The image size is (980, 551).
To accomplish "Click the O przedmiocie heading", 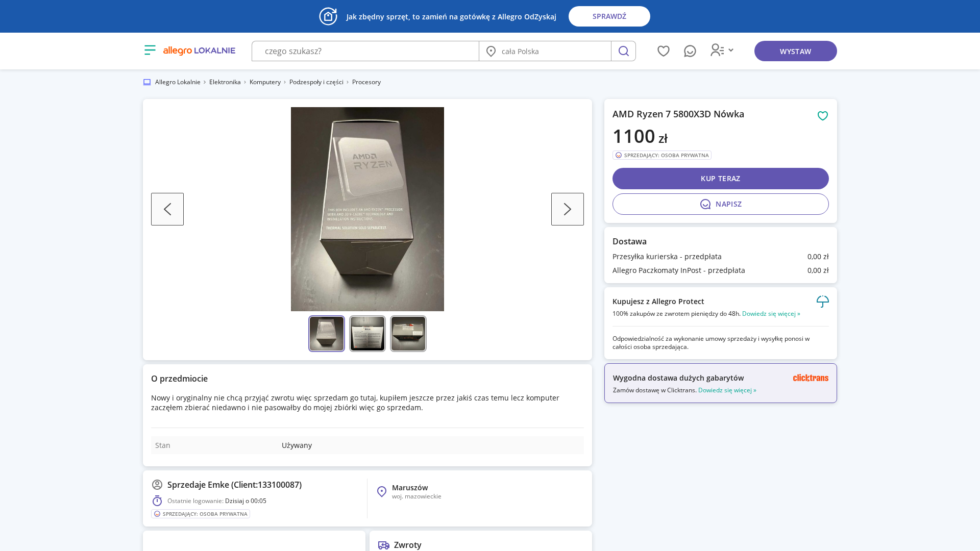I will (179, 379).
